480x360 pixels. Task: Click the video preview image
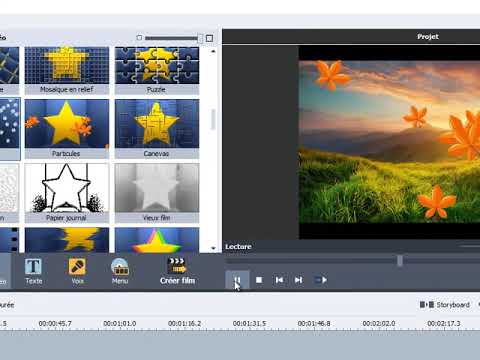pos(389,142)
